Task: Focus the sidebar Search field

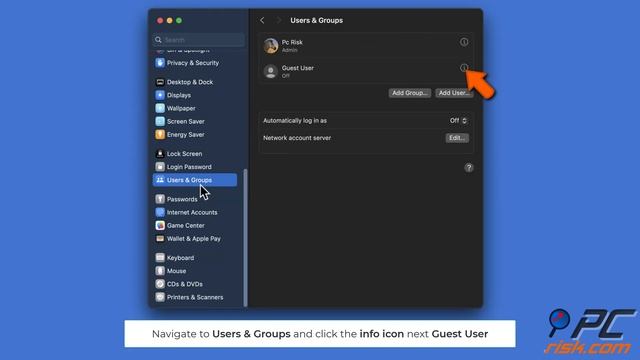Action: tap(199, 40)
